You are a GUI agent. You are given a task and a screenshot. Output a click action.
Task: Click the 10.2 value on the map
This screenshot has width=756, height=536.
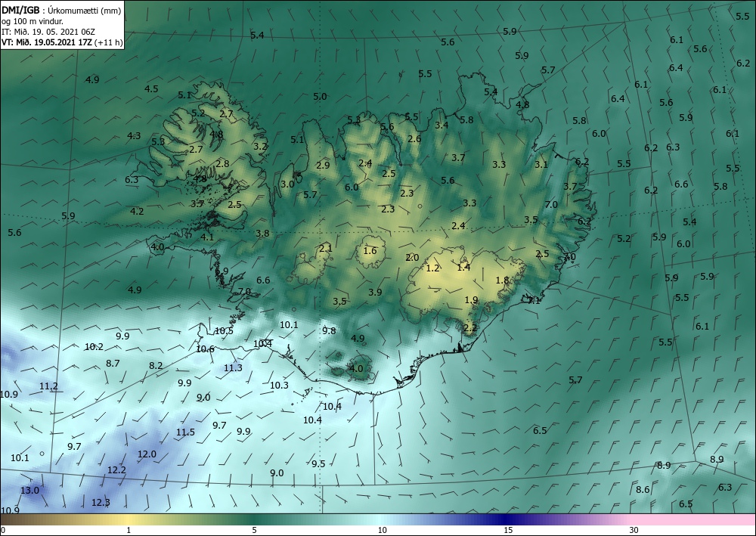(x=94, y=346)
